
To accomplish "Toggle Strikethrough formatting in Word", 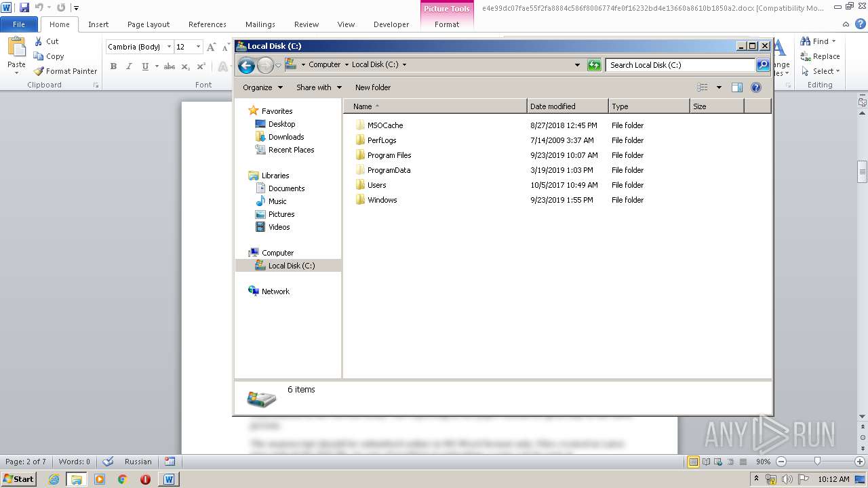I will [x=170, y=66].
